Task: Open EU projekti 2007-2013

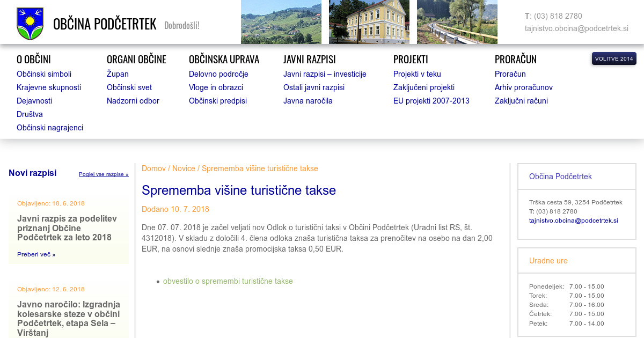Action: (431, 101)
